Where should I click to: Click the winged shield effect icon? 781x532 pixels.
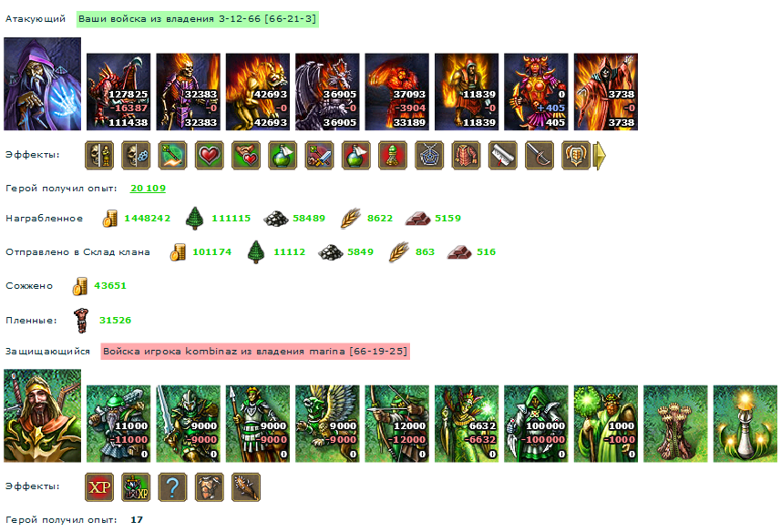[576, 155]
